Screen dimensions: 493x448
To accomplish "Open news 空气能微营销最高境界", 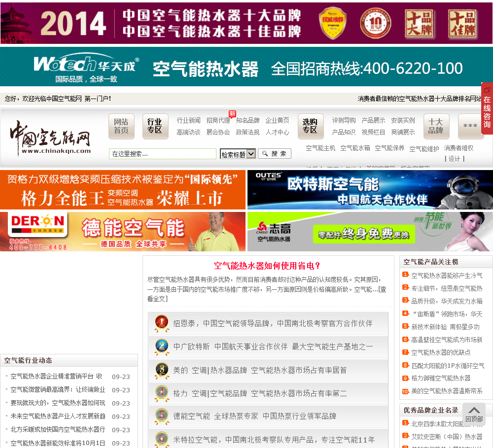I will [x=58, y=389].
